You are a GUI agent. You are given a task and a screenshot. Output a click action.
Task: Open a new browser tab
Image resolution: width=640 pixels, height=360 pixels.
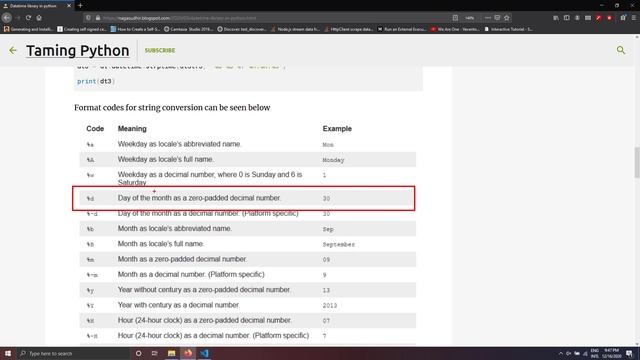coord(80,6)
